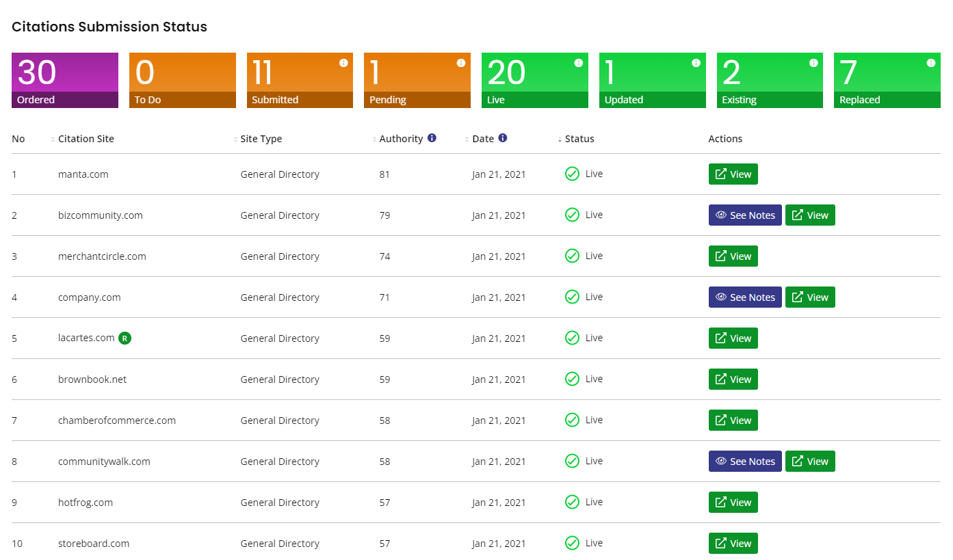This screenshot has height=560, width=953.
Task: Click the storeboard.com site name
Action: [94, 544]
